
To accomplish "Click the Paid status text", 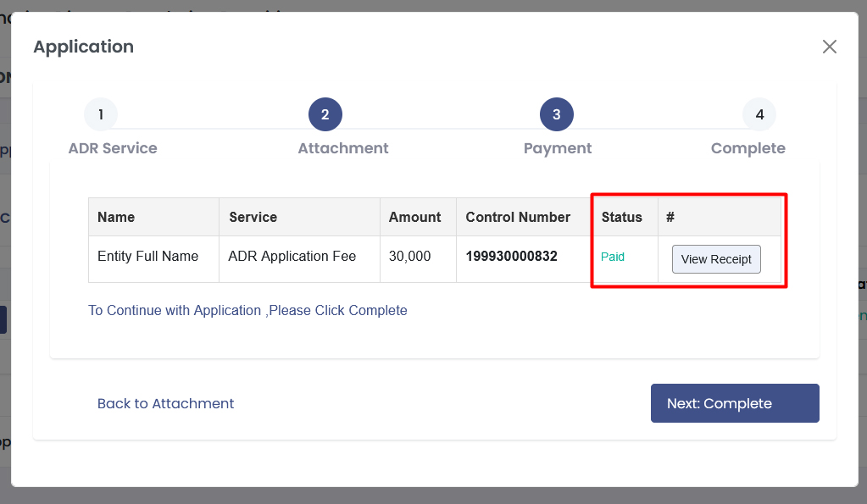I will coord(613,257).
